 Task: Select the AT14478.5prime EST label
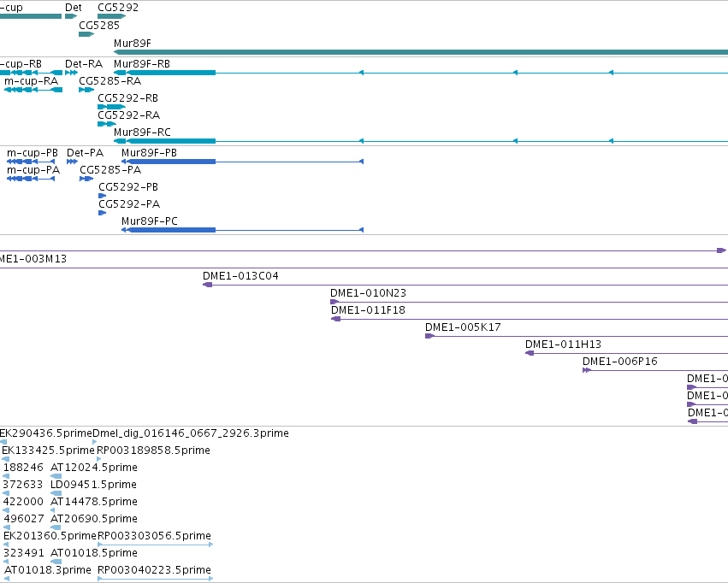94,502
